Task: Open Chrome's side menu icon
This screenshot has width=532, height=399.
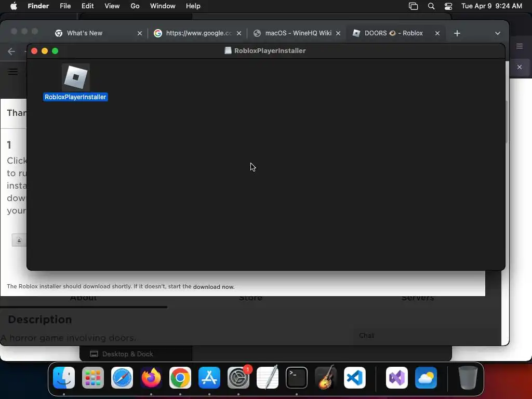Action: pos(520,46)
